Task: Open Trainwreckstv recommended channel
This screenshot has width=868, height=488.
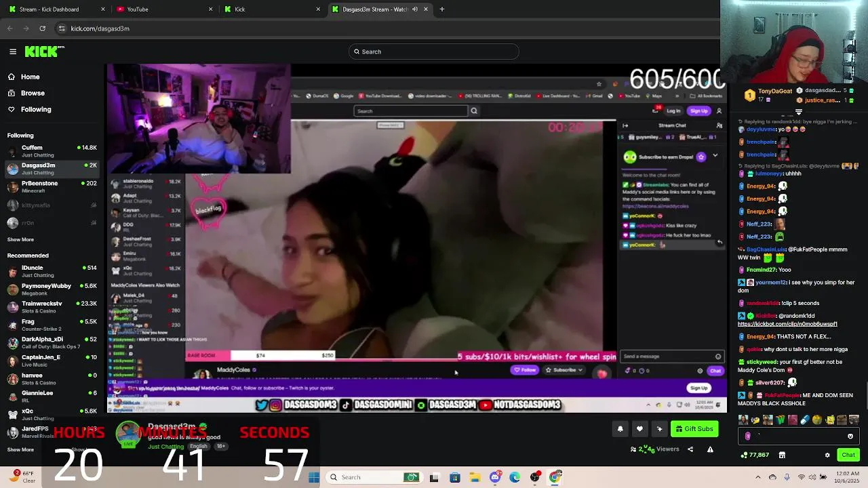Action: pos(52,307)
